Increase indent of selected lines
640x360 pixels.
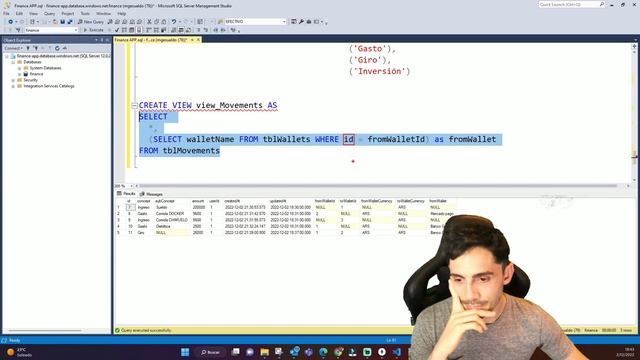point(223,30)
